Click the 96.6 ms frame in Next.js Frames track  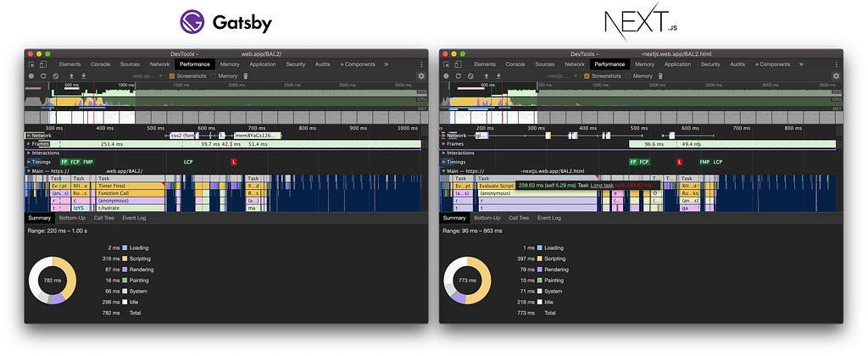coord(654,144)
